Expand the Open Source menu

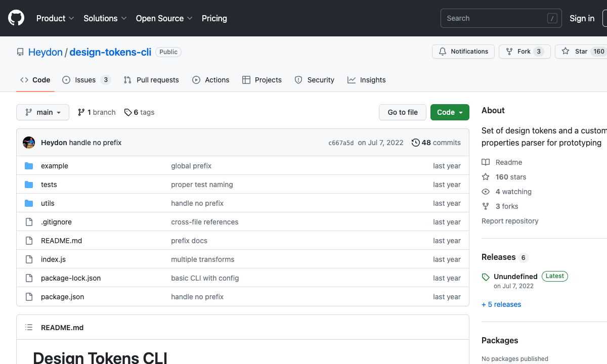coord(164,18)
